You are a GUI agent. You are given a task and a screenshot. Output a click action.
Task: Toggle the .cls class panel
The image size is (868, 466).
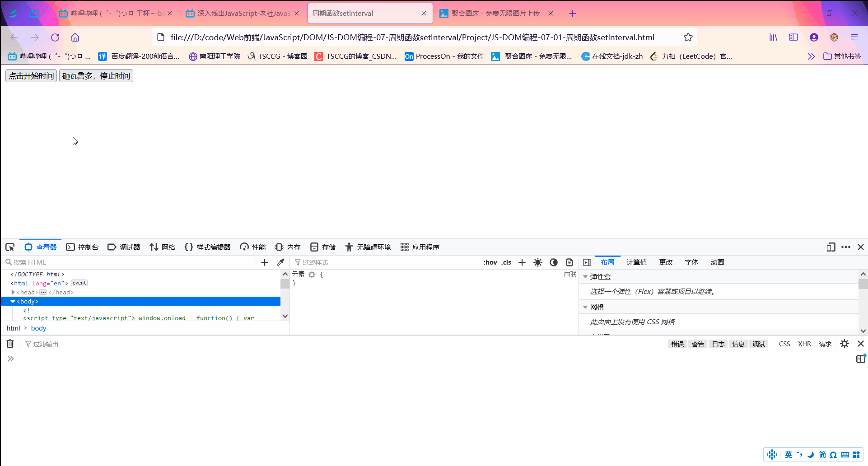coord(506,262)
